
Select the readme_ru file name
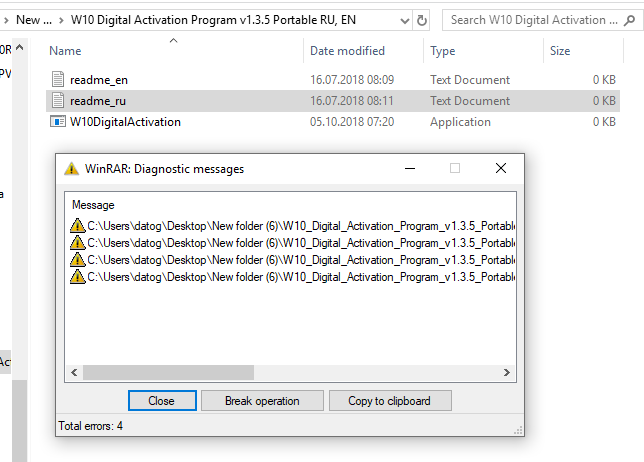[98, 101]
